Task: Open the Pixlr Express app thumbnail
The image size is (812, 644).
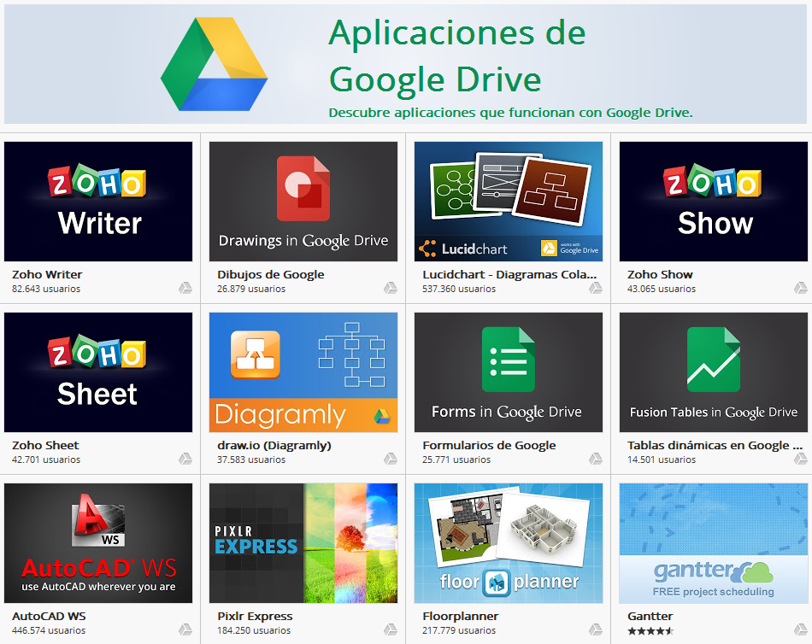Action: [303, 543]
